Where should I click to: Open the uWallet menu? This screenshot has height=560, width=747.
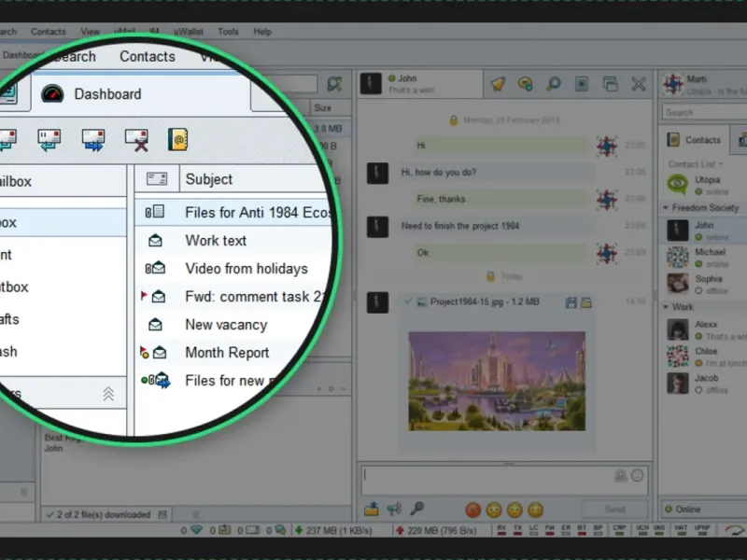pos(189,32)
